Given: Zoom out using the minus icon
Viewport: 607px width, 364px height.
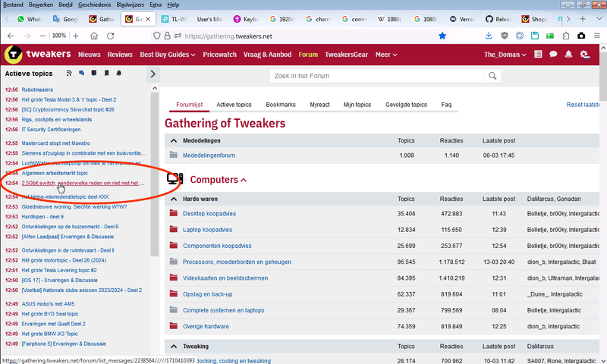Looking at the screenshot, I should pyautogui.click(x=42, y=36).
